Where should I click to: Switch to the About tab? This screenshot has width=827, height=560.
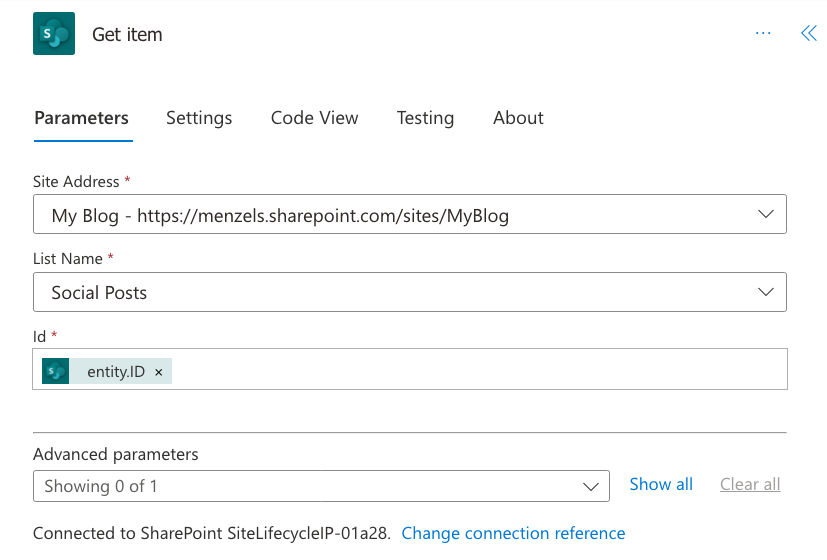click(518, 118)
